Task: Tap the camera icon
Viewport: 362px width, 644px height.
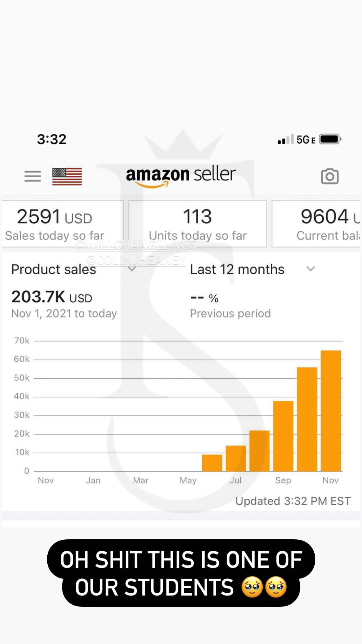Action: pyautogui.click(x=330, y=176)
